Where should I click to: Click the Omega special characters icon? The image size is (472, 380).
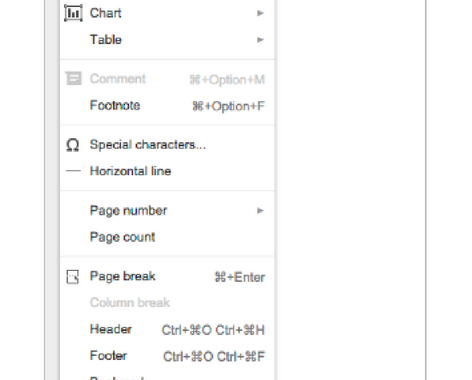(73, 145)
